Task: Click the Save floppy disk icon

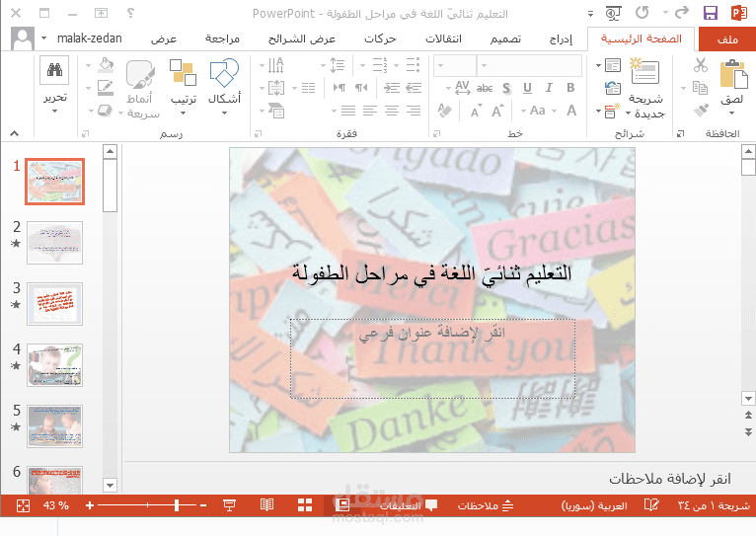Action: [x=710, y=13]
